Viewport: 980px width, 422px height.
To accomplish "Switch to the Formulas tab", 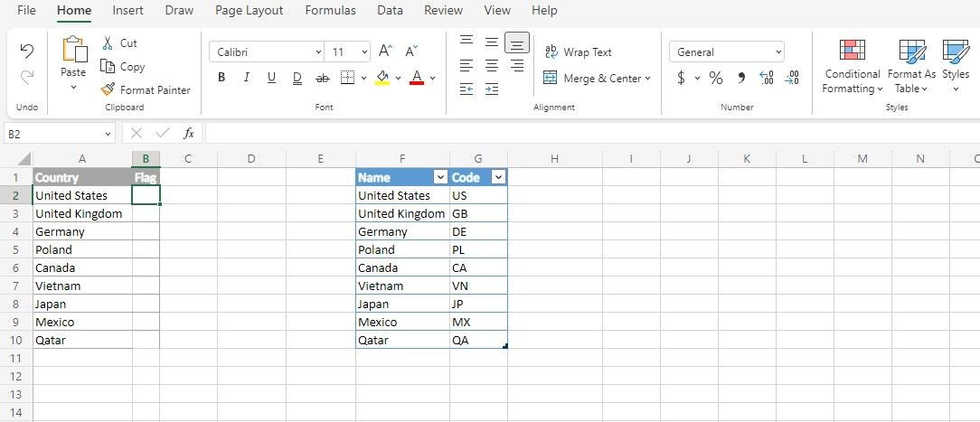I will click(331, 11).
